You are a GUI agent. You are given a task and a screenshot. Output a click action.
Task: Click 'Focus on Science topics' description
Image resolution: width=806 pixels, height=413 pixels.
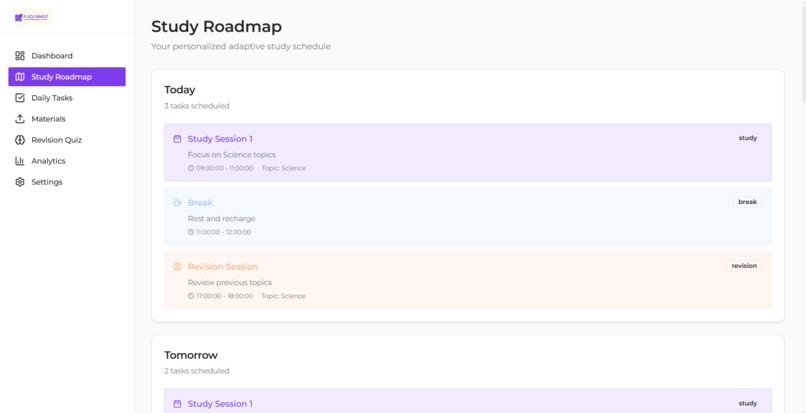[x=232, y=155]
